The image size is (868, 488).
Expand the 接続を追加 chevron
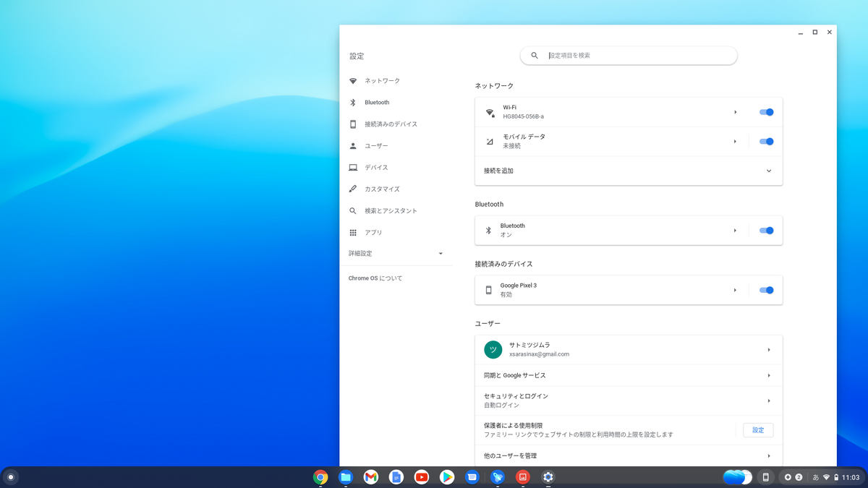click(769, 171)
